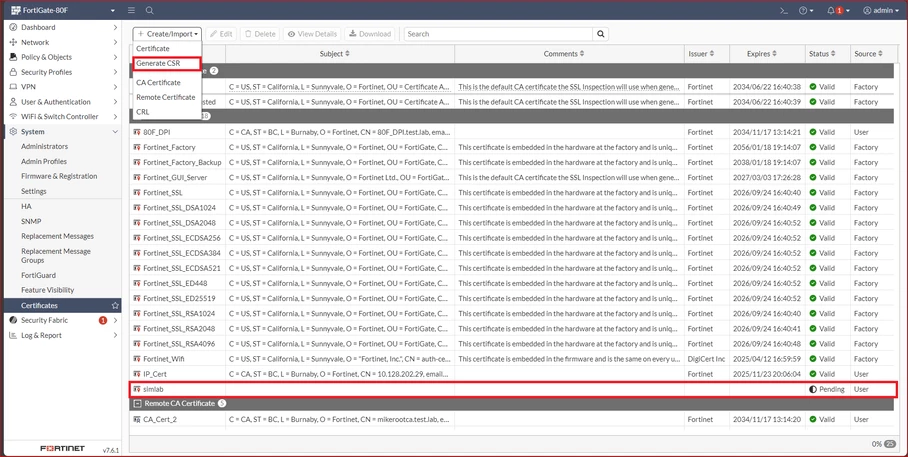Screen dimensions: 908x457
Task: Click the search magnifier button beside Search field
Action: coord(601,34)
